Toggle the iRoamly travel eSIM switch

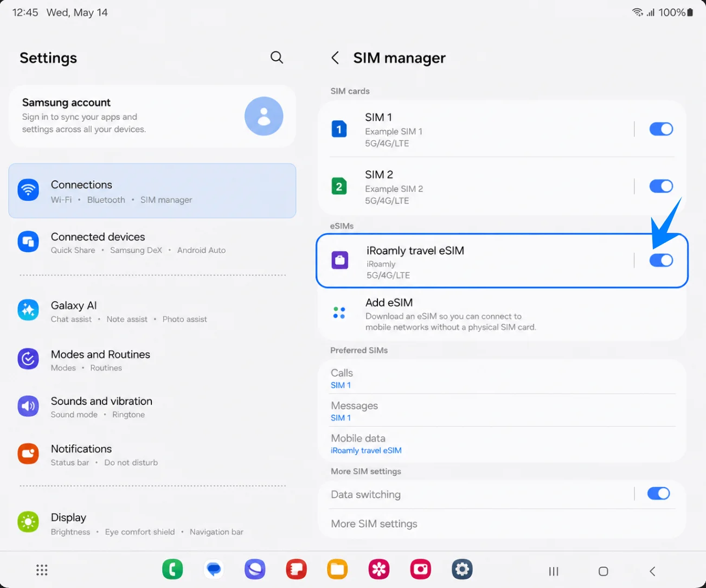(661, 260)
